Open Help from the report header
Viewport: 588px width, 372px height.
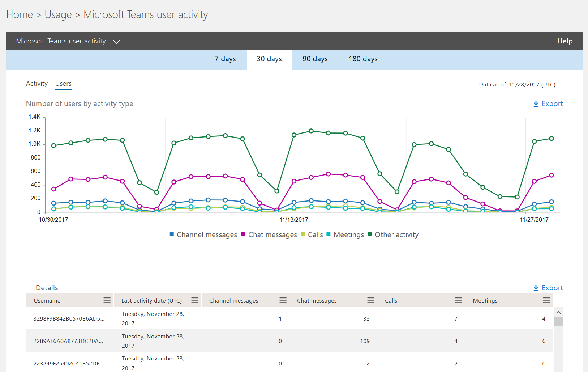click(x=565, y=41)
